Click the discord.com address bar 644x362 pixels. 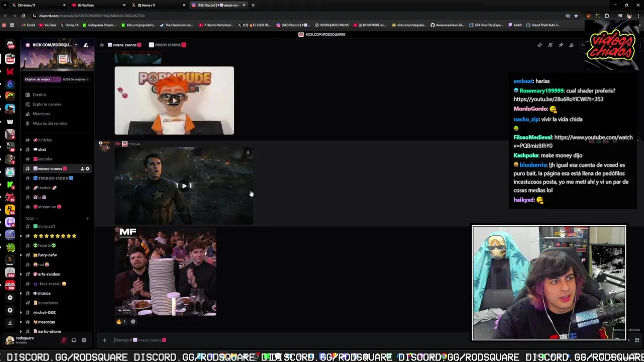coord(297,16)
